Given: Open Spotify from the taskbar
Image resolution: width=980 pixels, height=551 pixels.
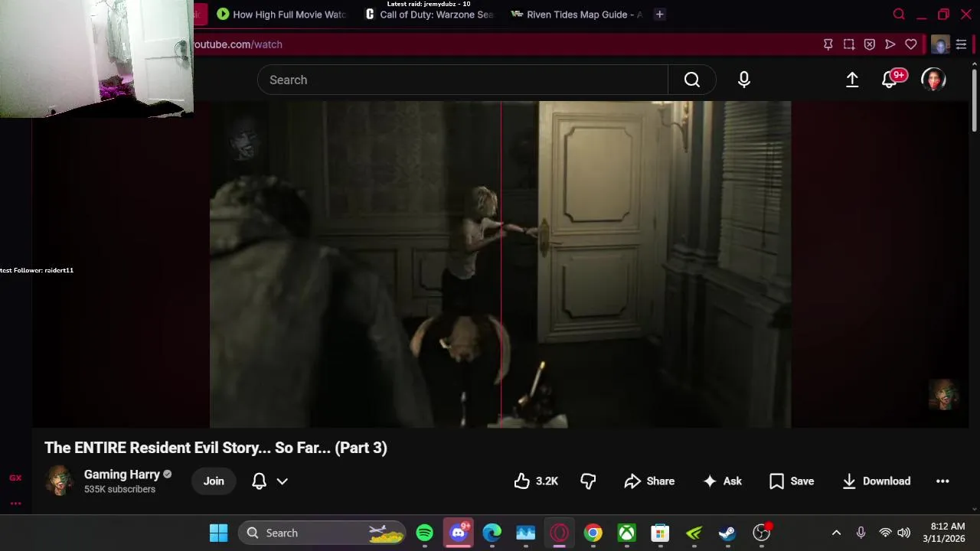Looking at the screenshot, I should (425, 533).
